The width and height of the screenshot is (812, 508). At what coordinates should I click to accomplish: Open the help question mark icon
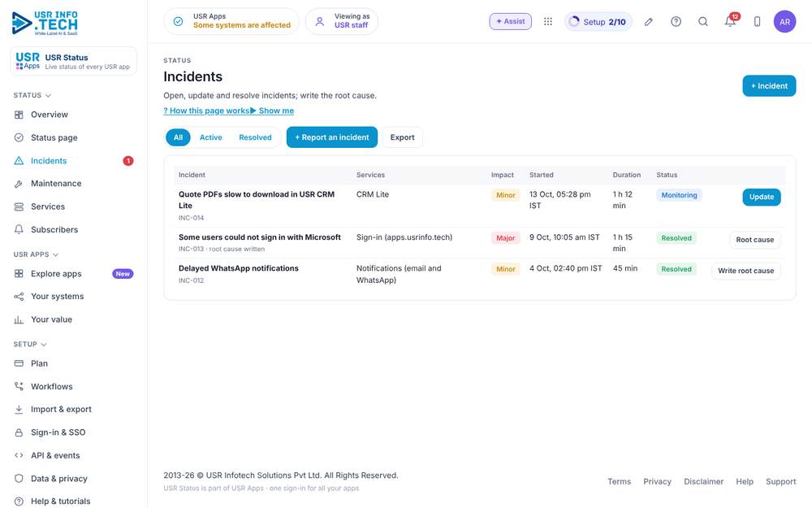coord(676,21)
